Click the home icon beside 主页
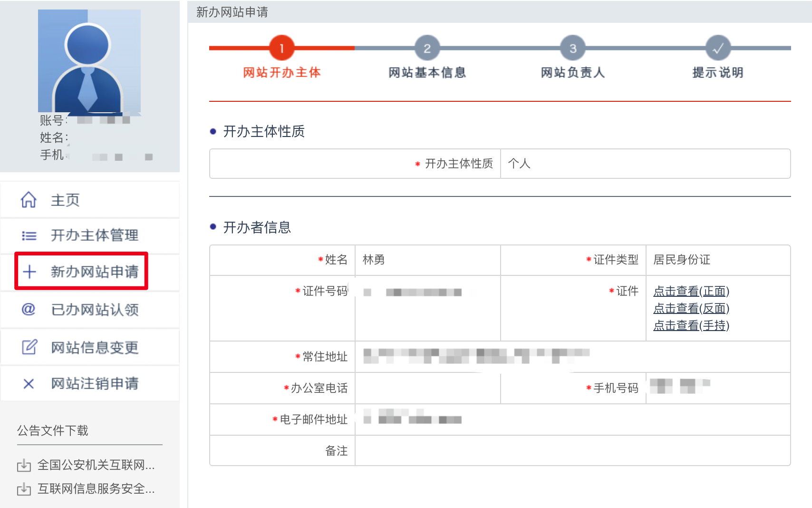 click(29, 200)
